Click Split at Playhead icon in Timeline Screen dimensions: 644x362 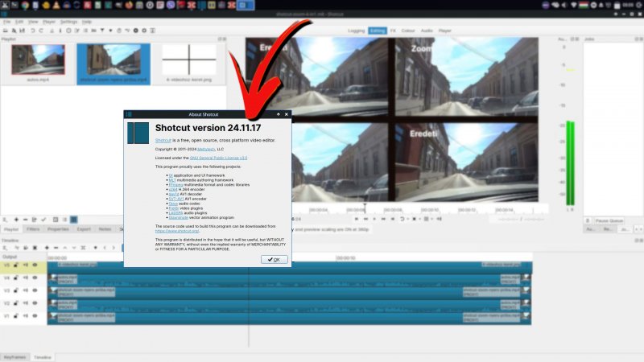tap(84, 248)
